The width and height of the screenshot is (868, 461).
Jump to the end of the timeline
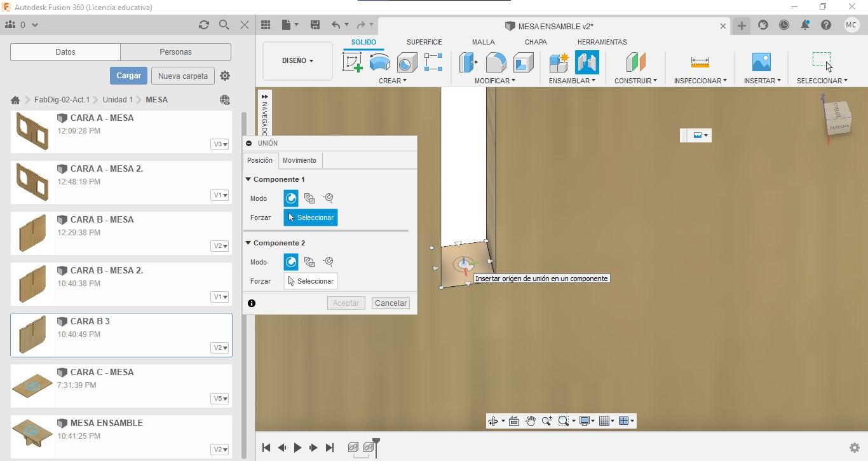click(329, 448)
